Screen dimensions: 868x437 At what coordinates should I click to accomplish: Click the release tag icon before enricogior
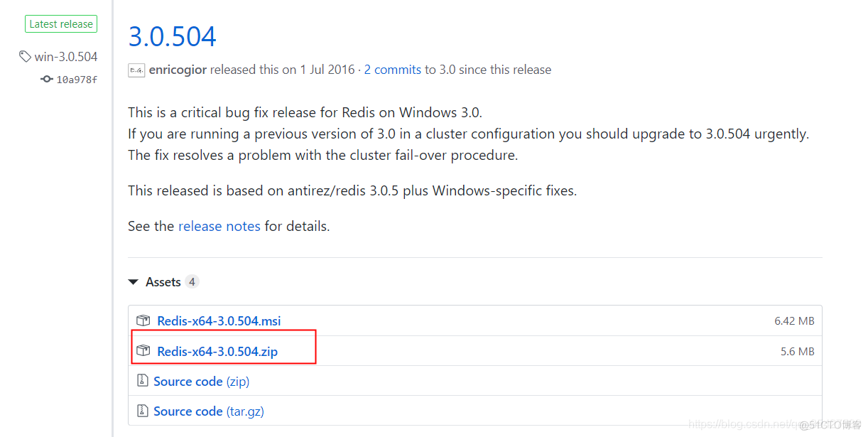[136, 70]
